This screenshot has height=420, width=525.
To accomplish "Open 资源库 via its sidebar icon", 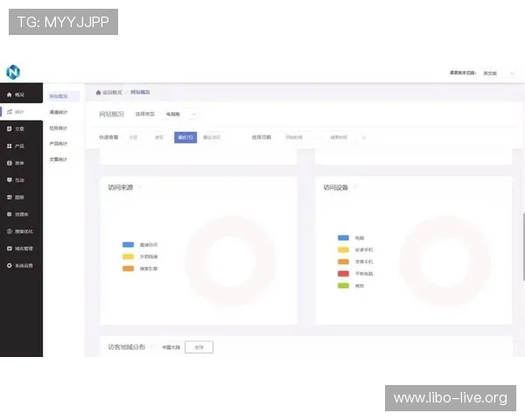I will point(10,214).
